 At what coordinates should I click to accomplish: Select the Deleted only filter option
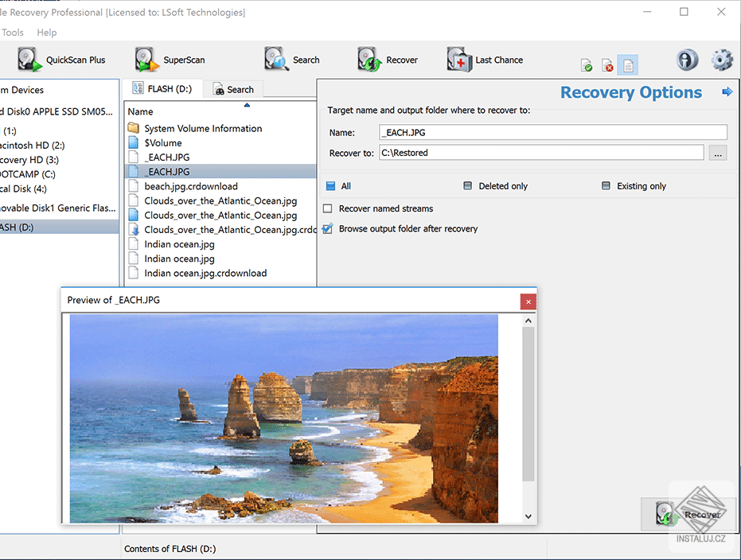tap(468, 185)
